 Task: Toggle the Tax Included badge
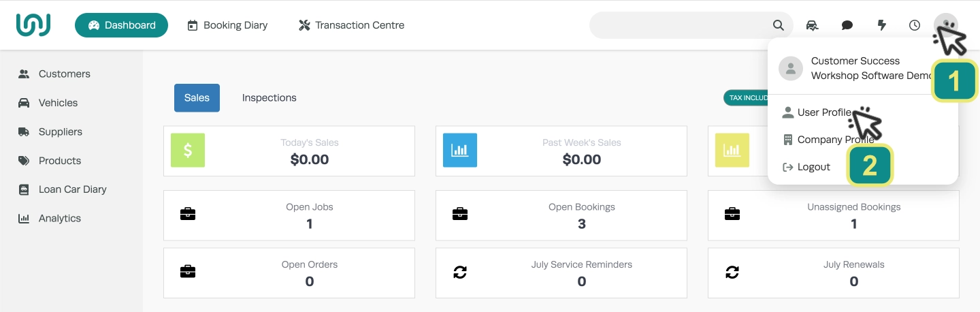point(747,97)
